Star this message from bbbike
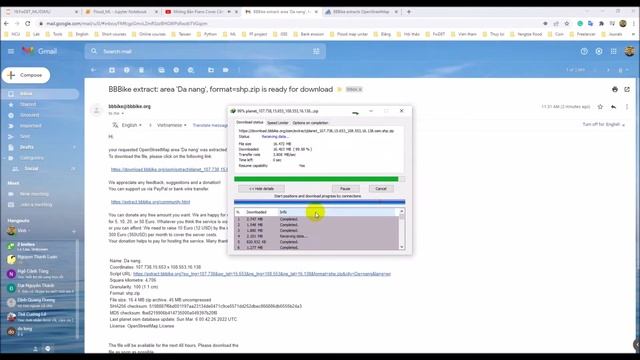 point(600,107)
